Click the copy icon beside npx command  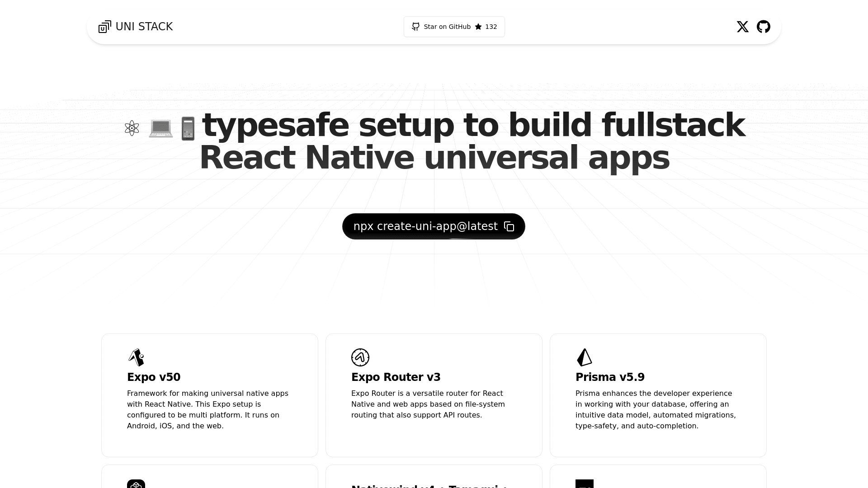(509, 226)
